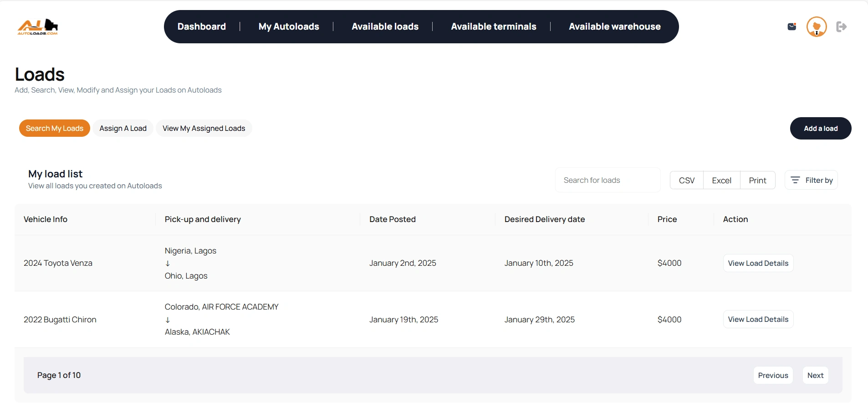Open the messages mail icon
Image resolution: width=868 pixels, height=419 pixels.
tap(792, 26)
